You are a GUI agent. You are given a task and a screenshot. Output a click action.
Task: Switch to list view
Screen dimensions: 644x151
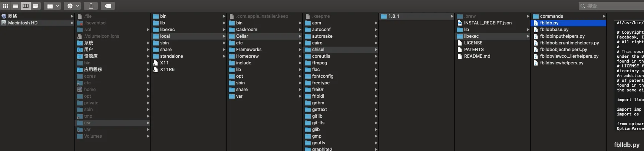[x=16, y=6]
